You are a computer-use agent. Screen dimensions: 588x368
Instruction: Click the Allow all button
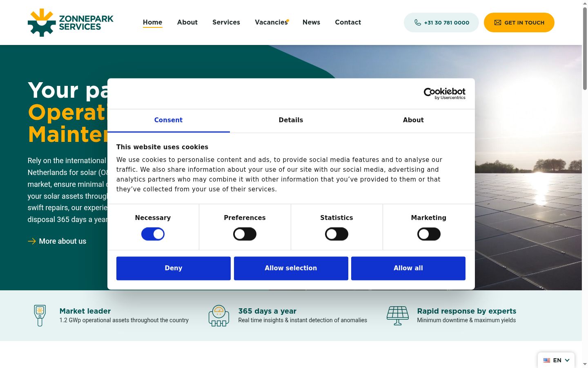[408, 268]
